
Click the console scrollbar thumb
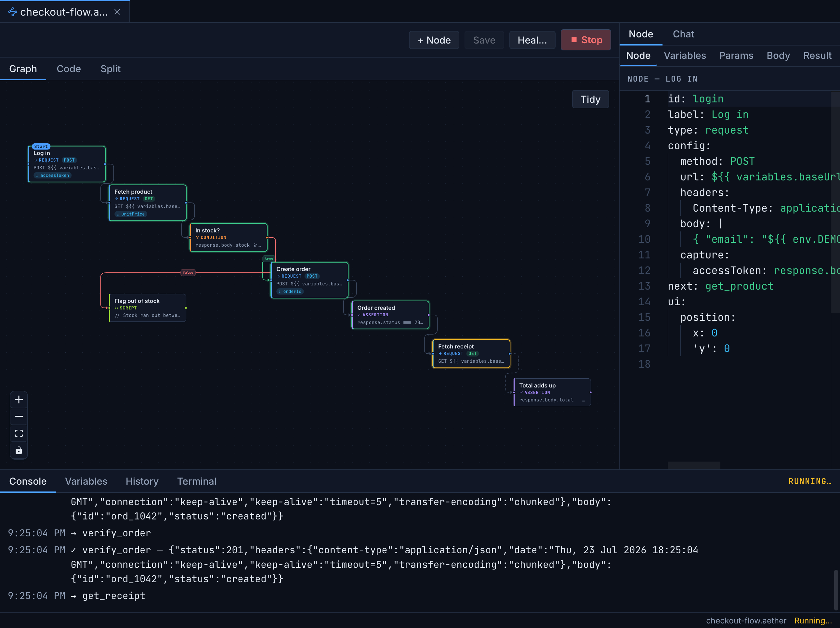(836, 590)
